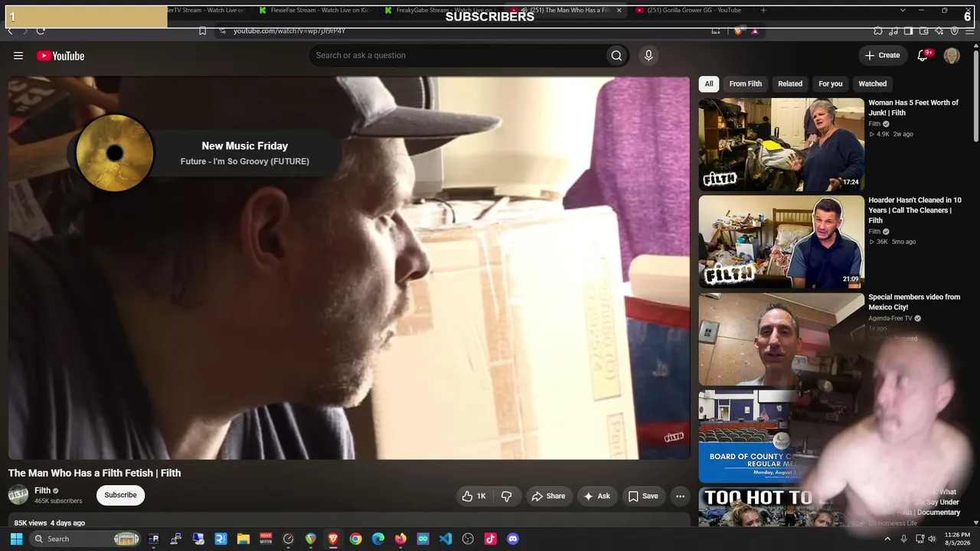Launch Firefox from the taskbar
Screen dimensions: 980x551
tap(400, 539)
